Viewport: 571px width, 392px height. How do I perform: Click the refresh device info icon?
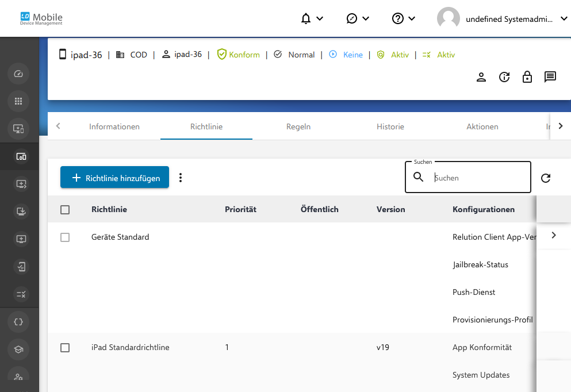504,77
